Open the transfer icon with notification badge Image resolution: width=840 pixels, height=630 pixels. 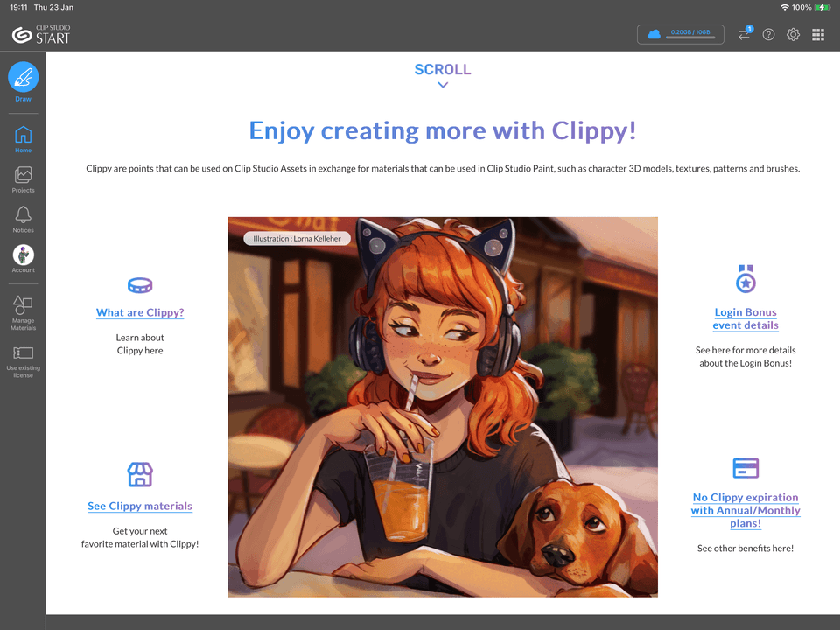[x=744, y=34]
